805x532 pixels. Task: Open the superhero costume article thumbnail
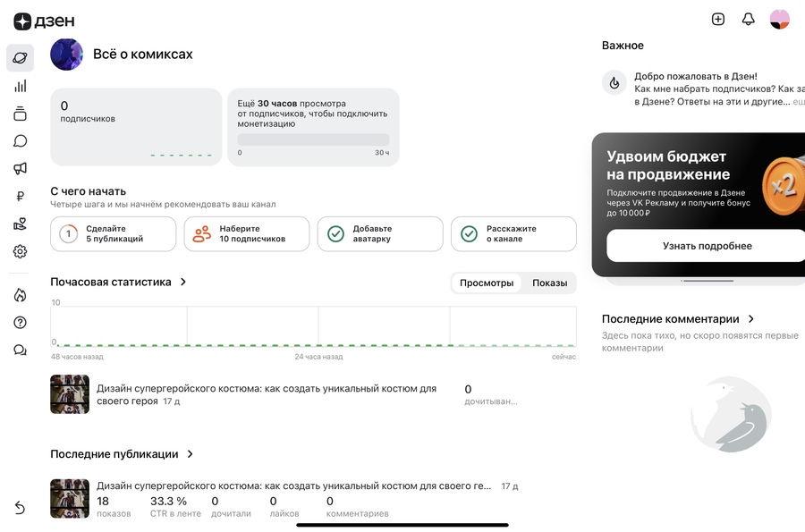click(x=70, y=394)
